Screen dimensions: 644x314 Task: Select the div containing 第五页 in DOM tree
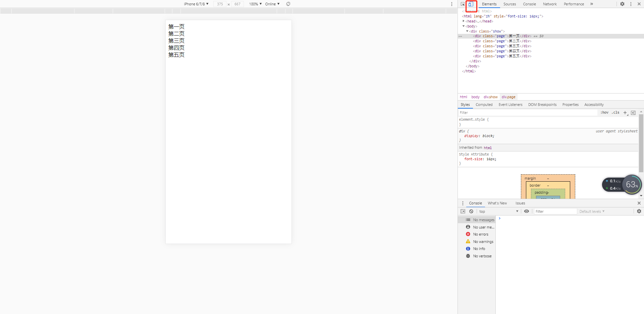tap(502, 56)
